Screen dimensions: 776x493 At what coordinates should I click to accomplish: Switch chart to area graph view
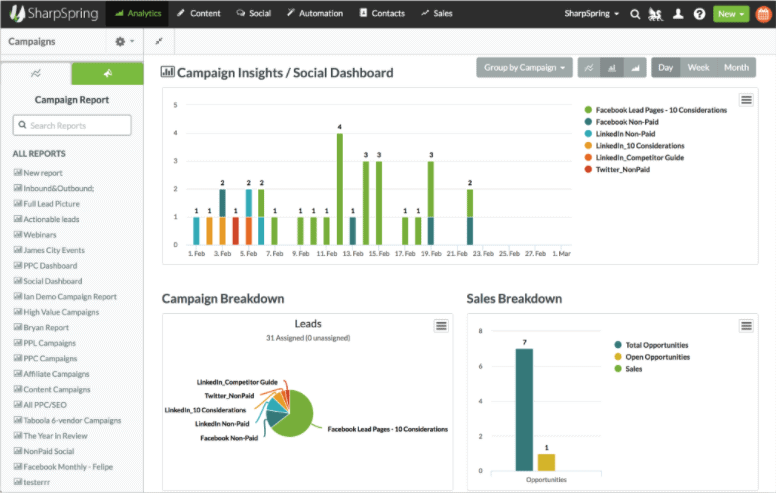click(x=635, y=68)
